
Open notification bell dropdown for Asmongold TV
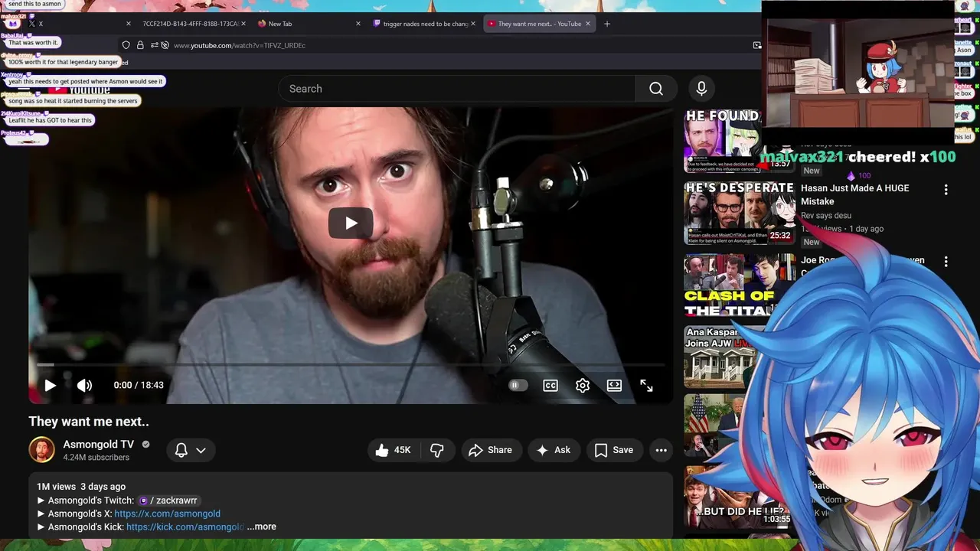(191, 450)
